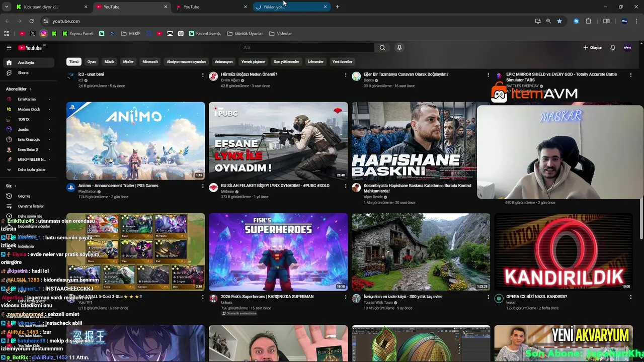Open the zoom magnifier icon in address bar
This screenshot has width=644, height=362.
[x=548, y=21]
